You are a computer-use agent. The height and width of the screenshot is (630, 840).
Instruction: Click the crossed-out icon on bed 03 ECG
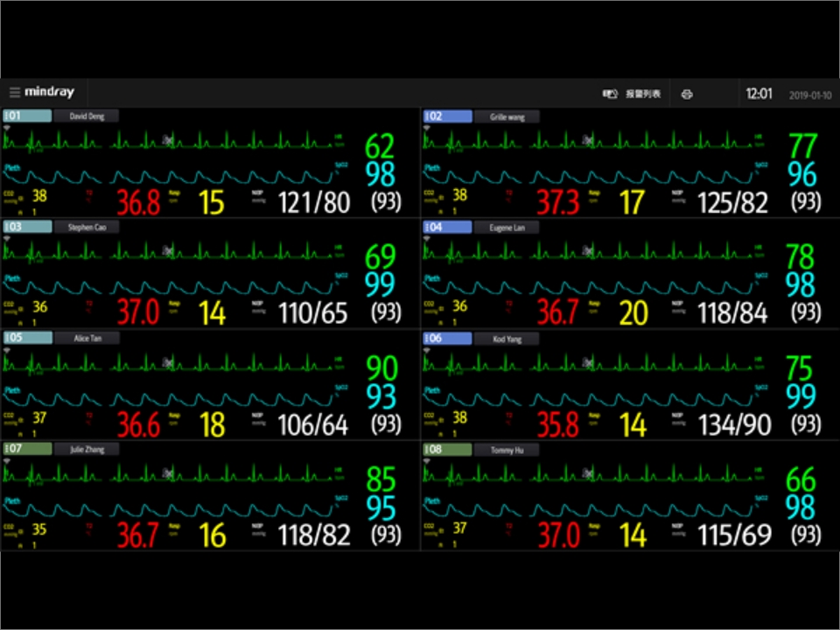167,251
